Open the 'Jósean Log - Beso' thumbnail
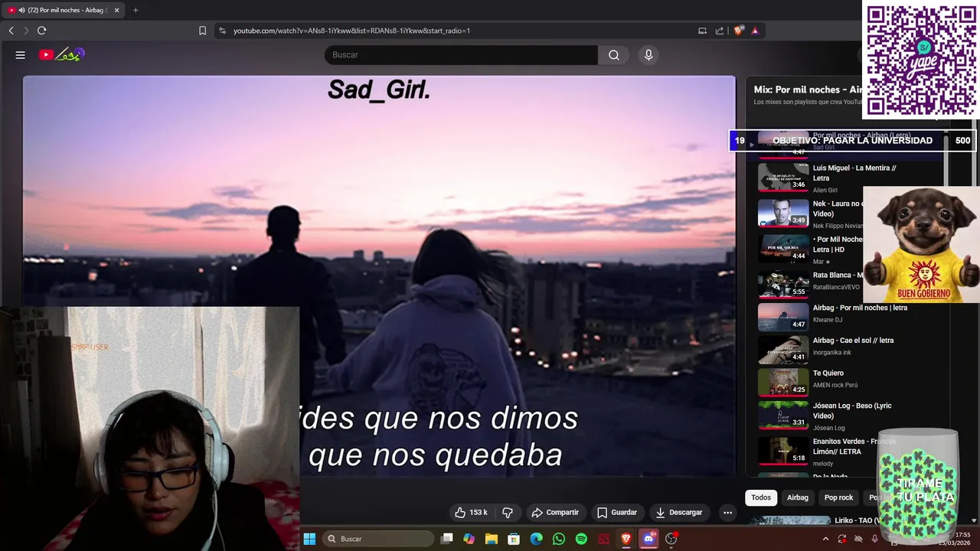The image size is (980, 551). coord(783,416)
